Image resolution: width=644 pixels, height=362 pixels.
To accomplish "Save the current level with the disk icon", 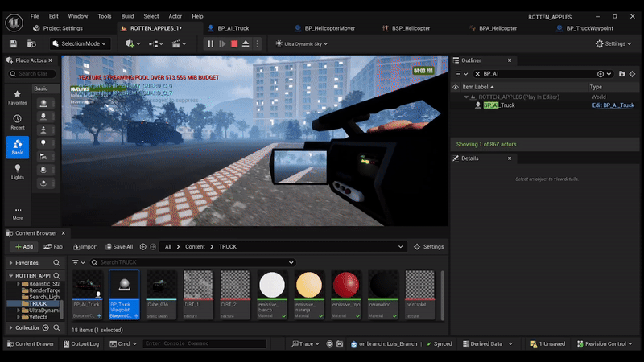I will point(13,43).
